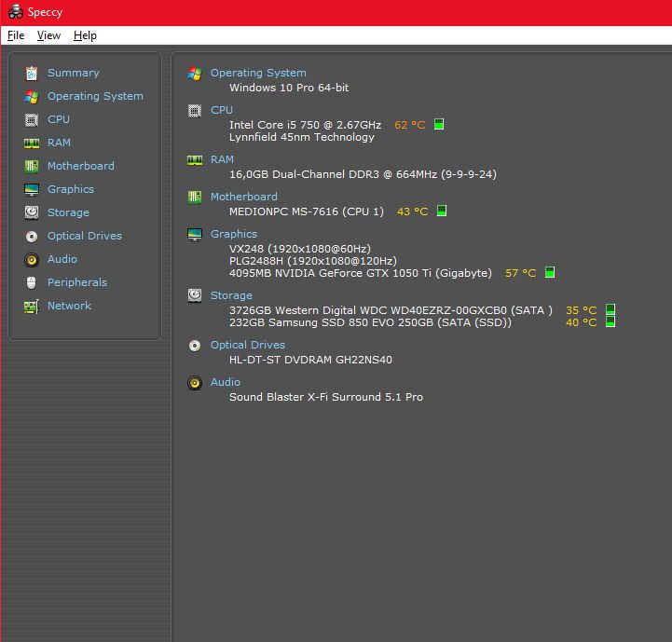Click 'Intel Core i5 750 @ 2.67GHz' text
This screenshot has width=672, height=642.
pyautogui.click(x=305, y=125)
